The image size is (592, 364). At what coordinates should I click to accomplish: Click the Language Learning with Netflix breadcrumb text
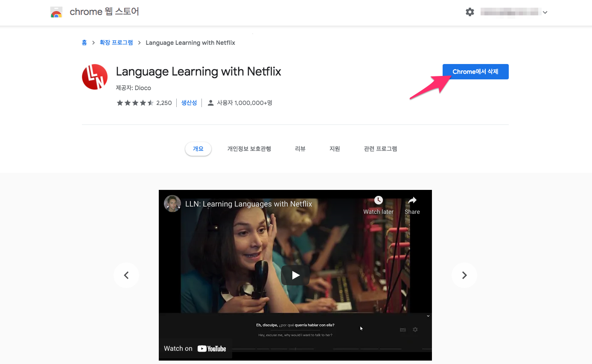190,43
